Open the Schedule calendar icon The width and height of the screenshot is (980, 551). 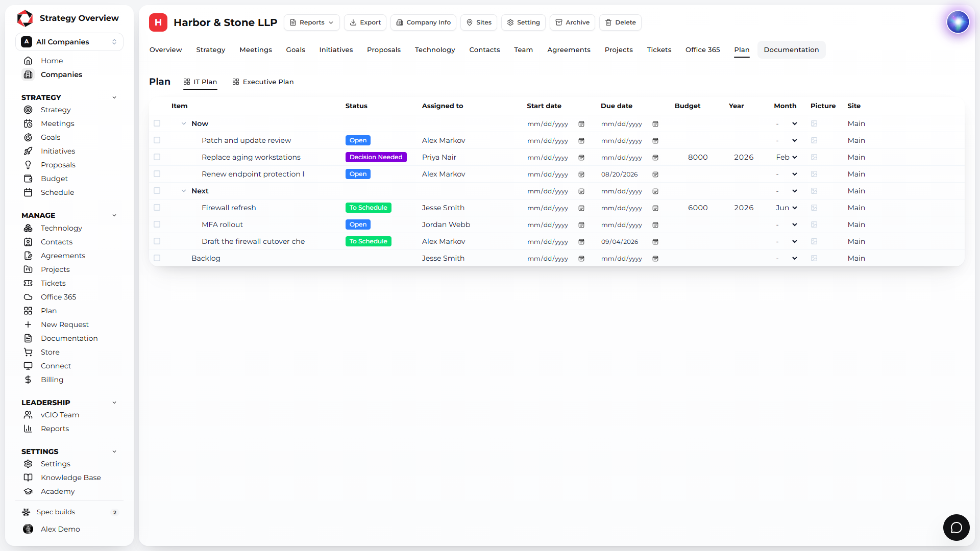point(28,192)
